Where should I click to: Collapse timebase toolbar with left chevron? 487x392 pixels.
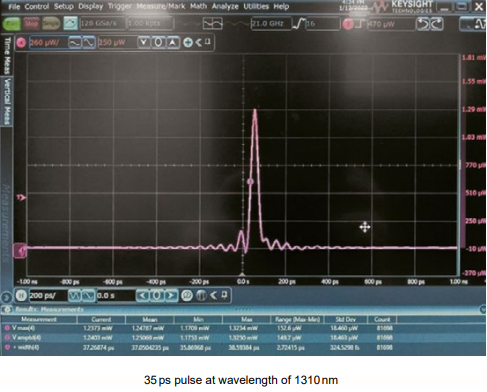coord(214,295)
